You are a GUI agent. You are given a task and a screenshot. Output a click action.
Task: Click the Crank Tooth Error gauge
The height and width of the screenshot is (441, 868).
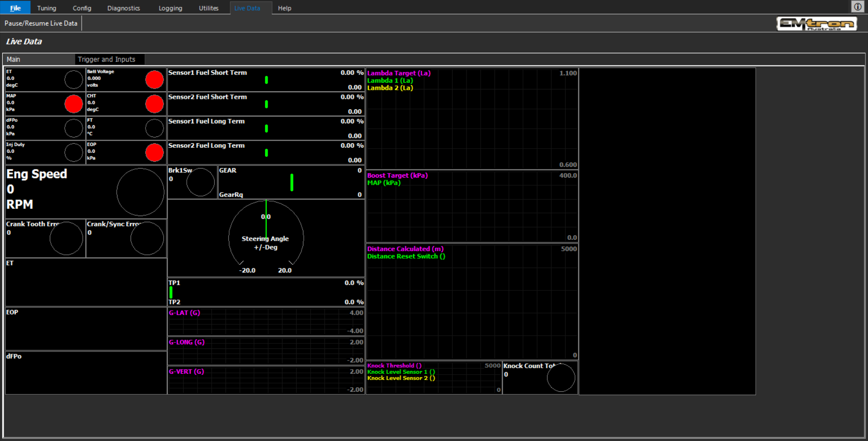[66, 238]
